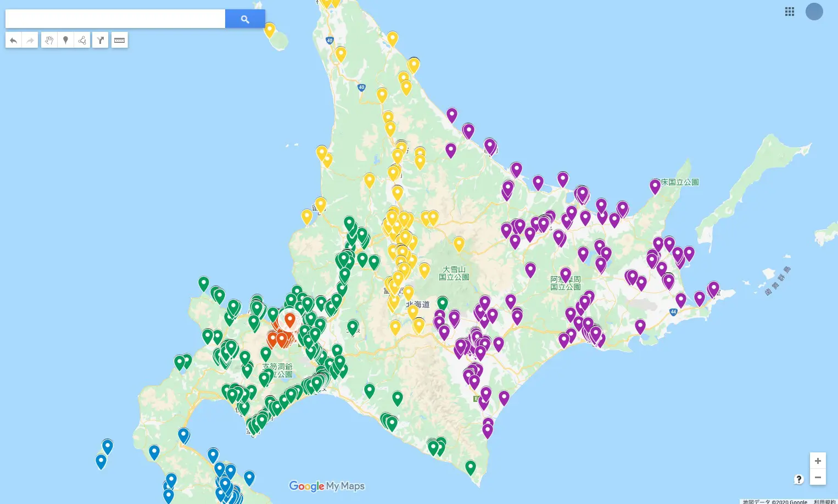Zoom out with the minus button
The height and width of the screenshot is (504, 838).
pos(818,478)
